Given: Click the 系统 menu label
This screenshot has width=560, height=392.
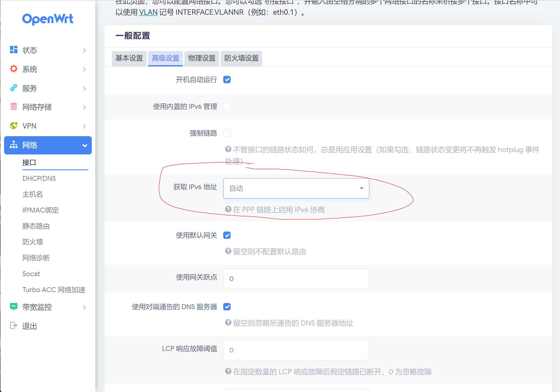Looking at the screenshot, I should click(30, 69).
